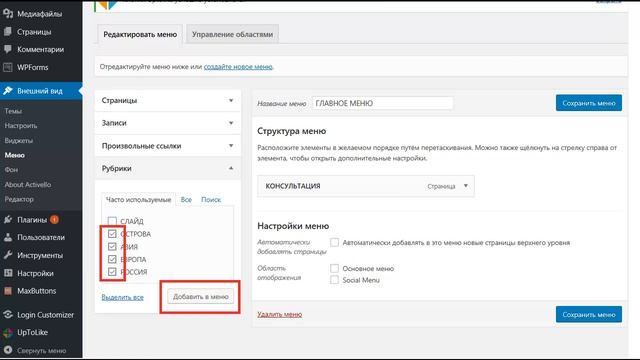Click bottom Сохранить меню button
Image resolution: width=640 pixels, height=360 pixels.
click(x=589, y=314)
